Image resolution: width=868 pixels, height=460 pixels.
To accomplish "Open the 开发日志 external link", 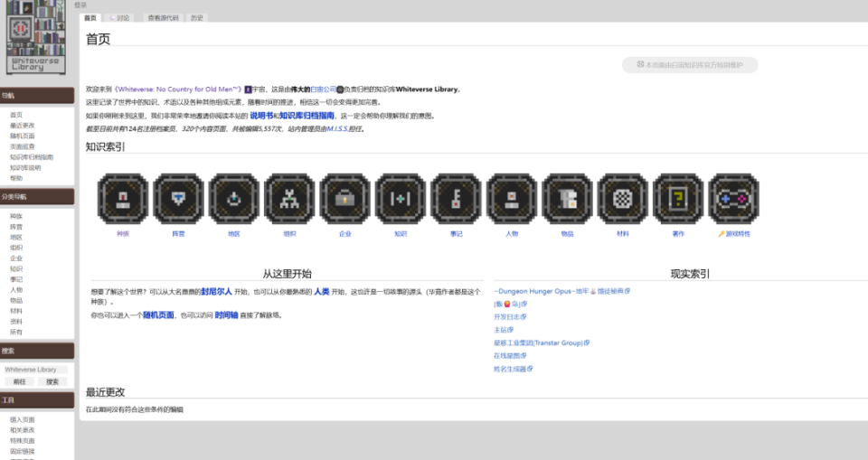I will [510, 317].
